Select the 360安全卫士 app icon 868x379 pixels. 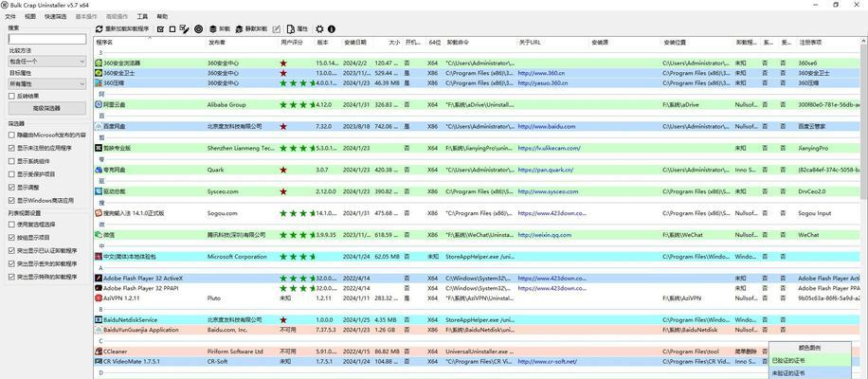[x=99, y=73]
